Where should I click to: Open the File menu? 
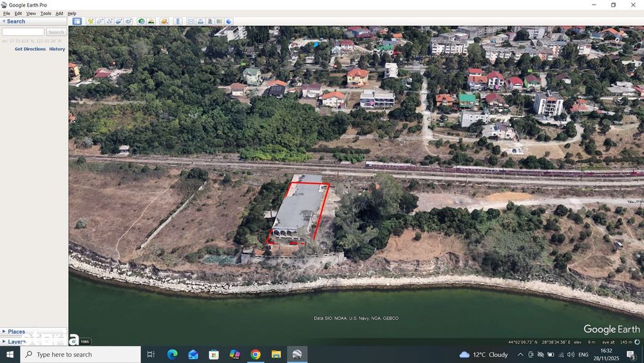(6, 14)
